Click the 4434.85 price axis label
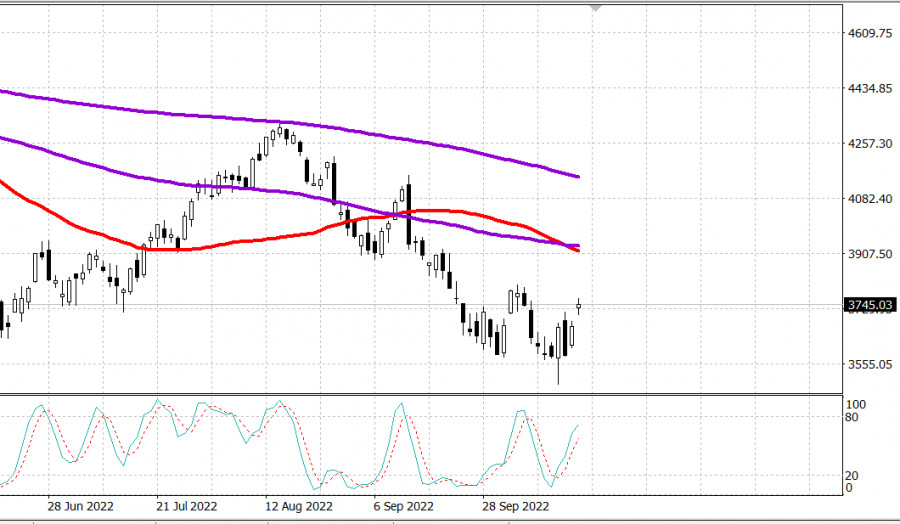The height and width of the screenshot is (524, 900). [870, 88]
